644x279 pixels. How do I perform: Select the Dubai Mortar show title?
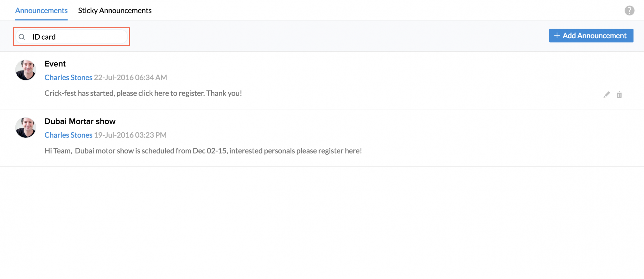pyautogui.click(x=80, y=121)
